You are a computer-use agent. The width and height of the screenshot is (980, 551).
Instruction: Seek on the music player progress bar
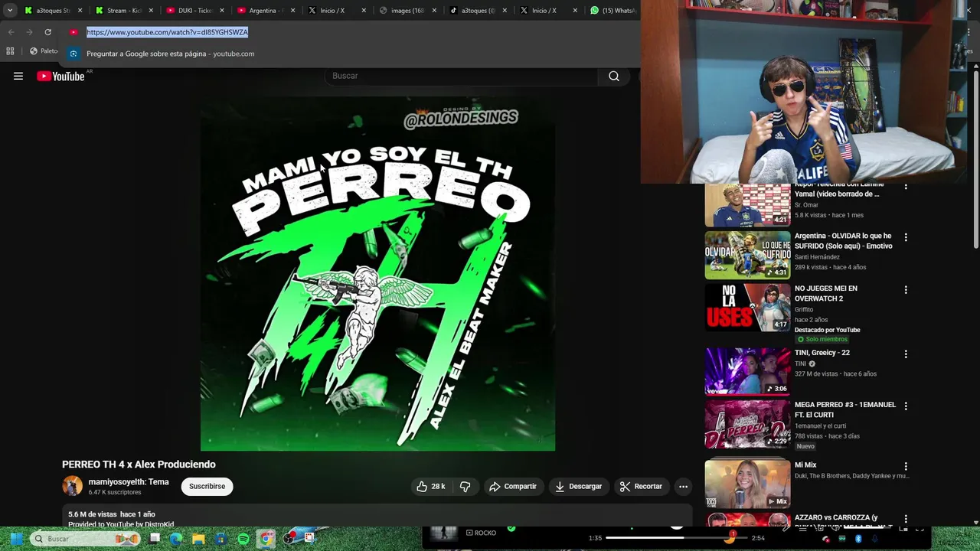tap(678, 538)
